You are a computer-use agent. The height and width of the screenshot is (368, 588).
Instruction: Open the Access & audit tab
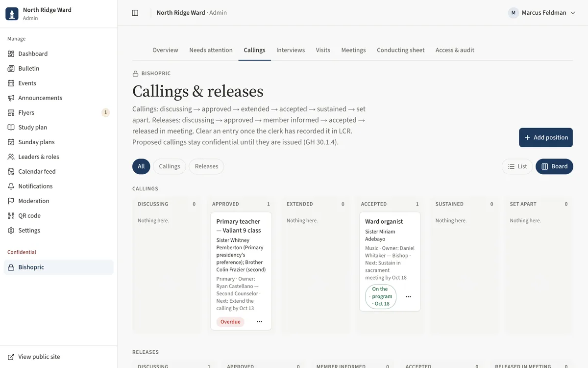click(x=455, y=50)
